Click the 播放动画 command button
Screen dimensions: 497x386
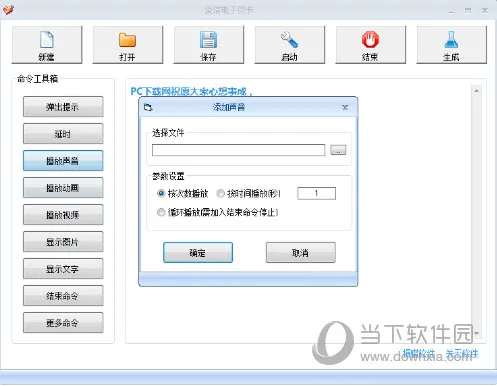pyautogui.click(x=63, y=188)
